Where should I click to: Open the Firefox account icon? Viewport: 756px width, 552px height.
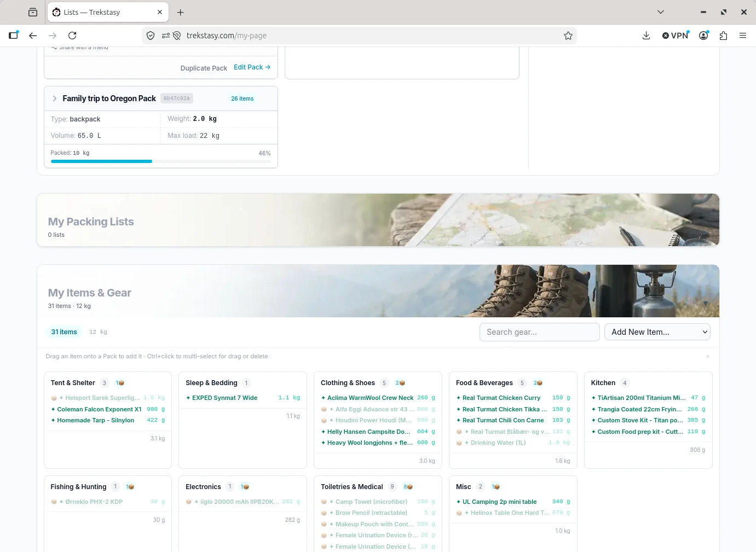(704, 36)
